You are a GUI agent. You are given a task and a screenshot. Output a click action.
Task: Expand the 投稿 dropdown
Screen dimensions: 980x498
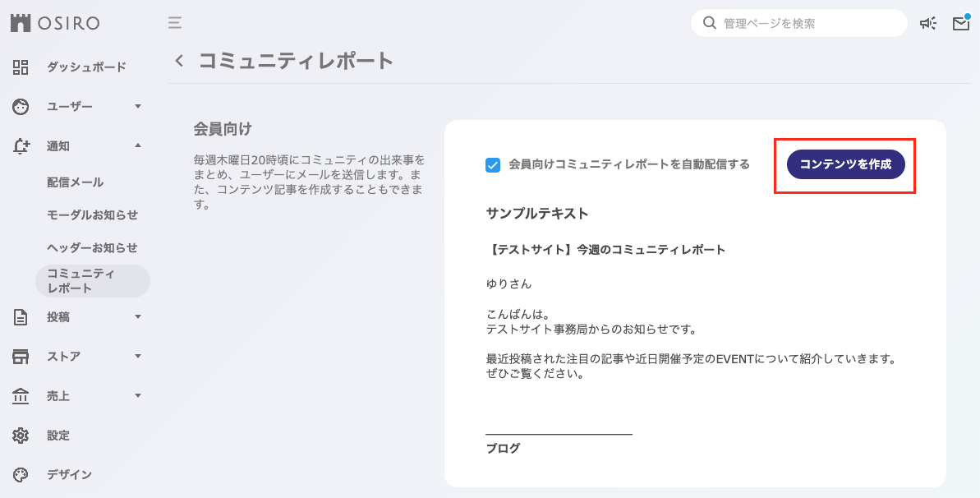(138, 317)
